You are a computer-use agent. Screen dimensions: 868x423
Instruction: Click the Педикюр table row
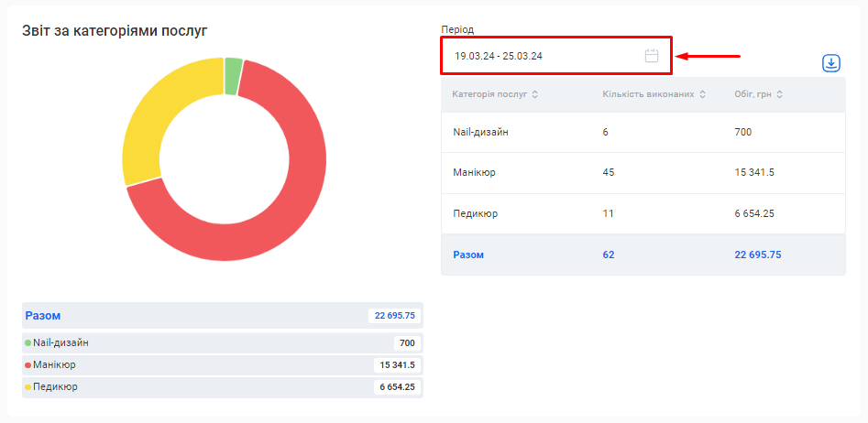coord(643,213)
